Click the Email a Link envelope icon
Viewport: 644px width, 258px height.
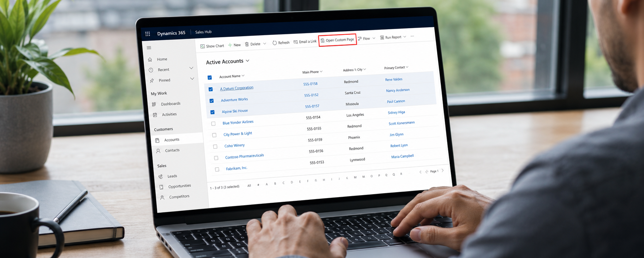[296, 42]
